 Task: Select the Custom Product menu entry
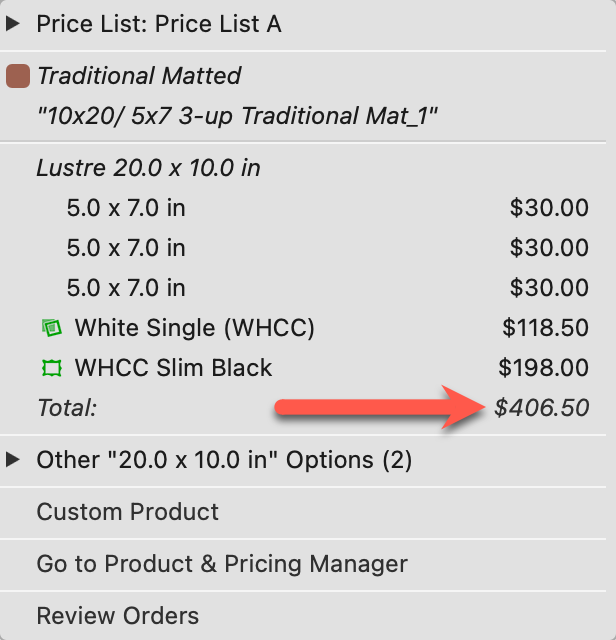click(x=127, y=512)
